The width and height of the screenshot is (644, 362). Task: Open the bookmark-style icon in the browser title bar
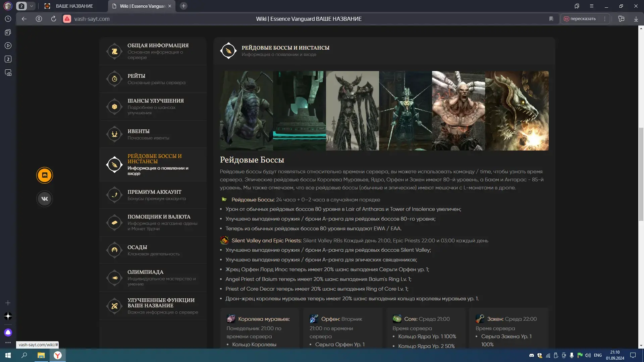(577, 6)
